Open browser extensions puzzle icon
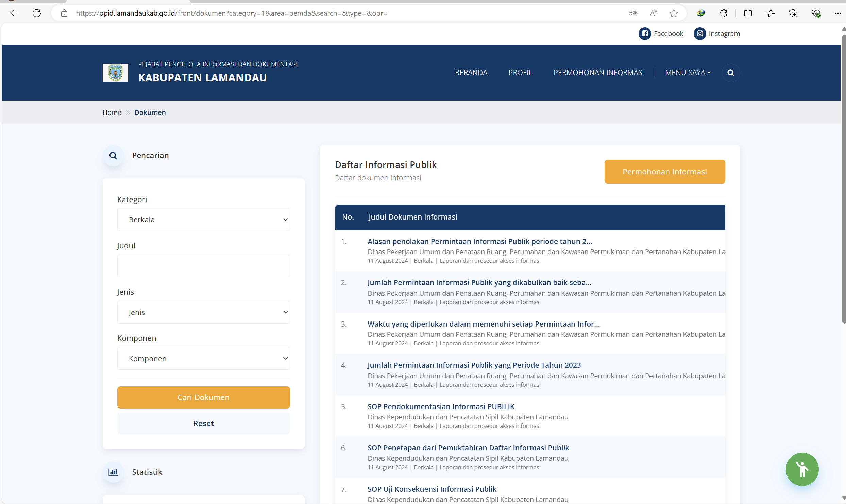The image size is (846, 504). tap(723, 13)
